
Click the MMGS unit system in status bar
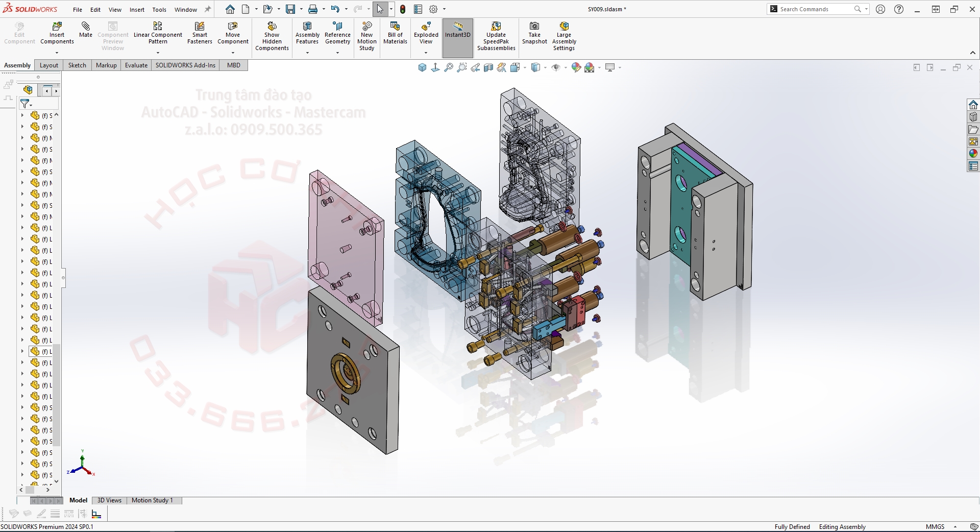(935, 527)
